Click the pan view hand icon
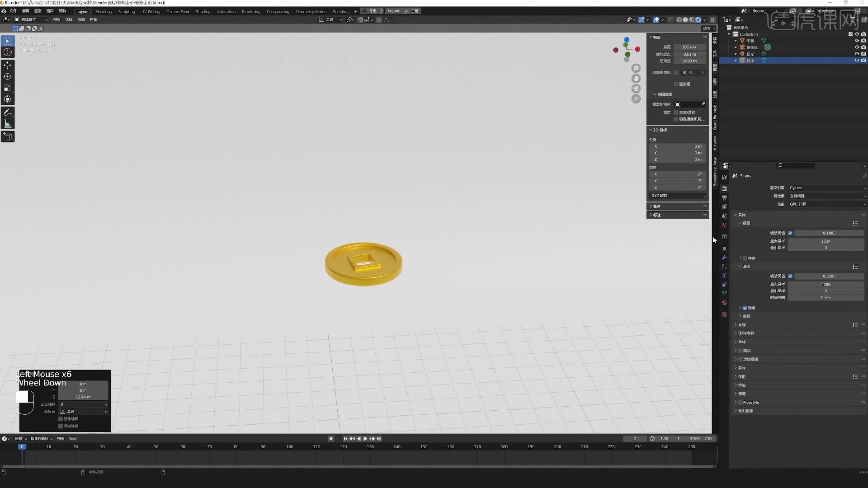Image resolution: width=868 pixels, height=488 pixels. click(x=636, y=79)
